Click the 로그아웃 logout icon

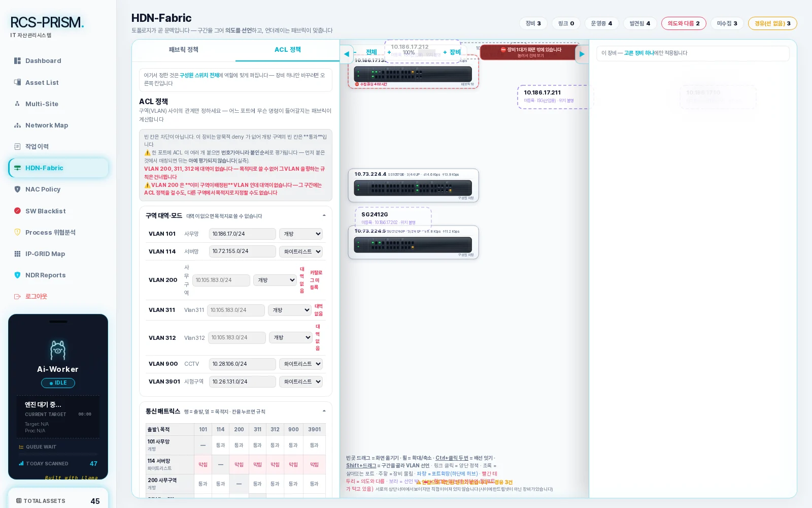click(17, 296)
